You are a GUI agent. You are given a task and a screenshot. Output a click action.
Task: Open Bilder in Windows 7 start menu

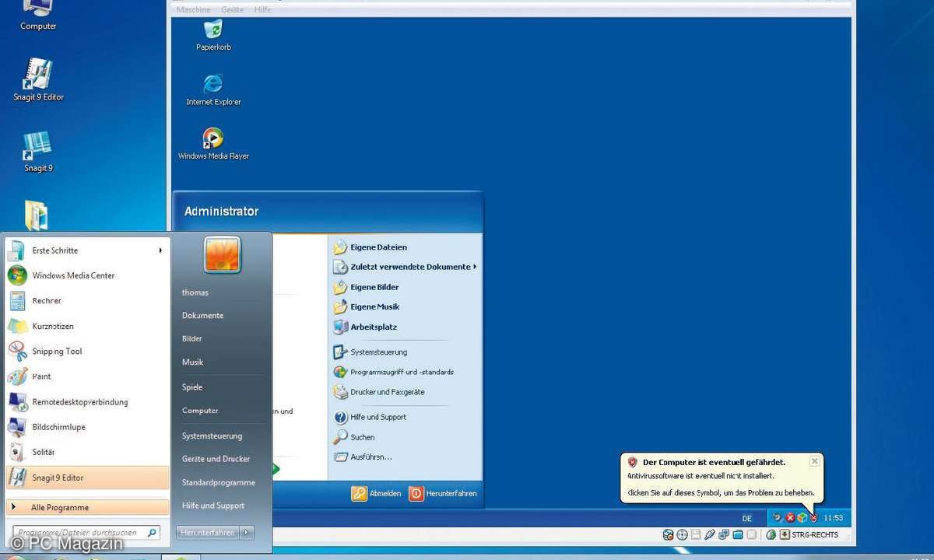coord(192,338)
